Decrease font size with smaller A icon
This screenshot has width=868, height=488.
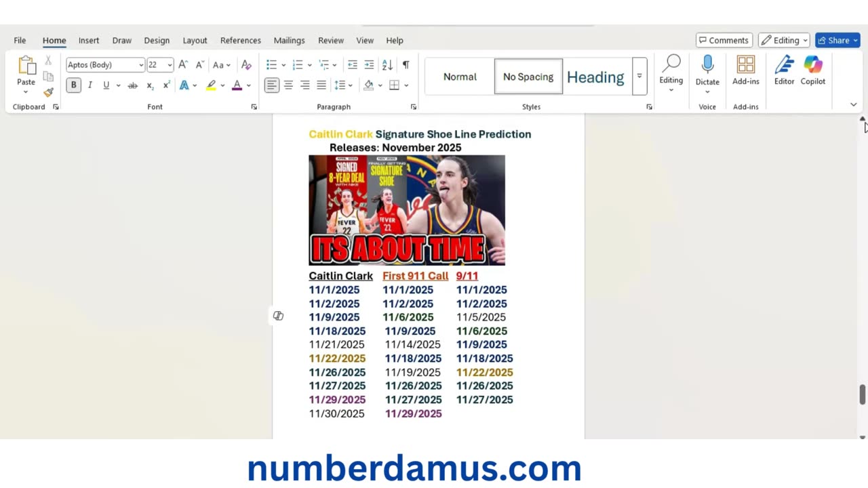tap(199, 64)
